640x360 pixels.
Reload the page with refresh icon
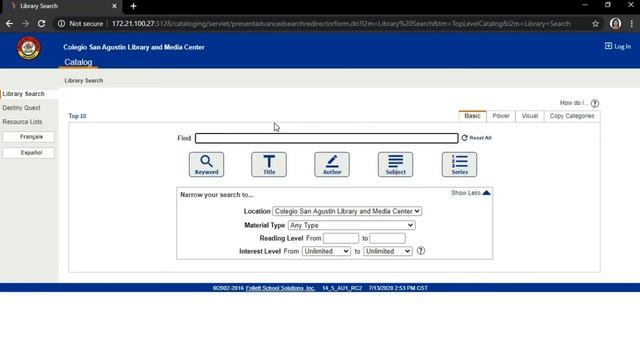click(42, 24)
